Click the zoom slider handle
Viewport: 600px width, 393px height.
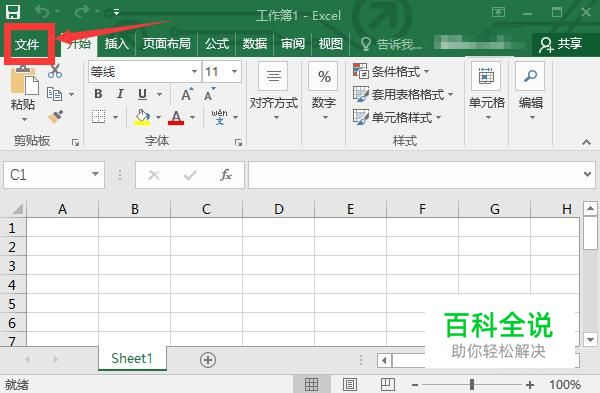click(472, 384)
